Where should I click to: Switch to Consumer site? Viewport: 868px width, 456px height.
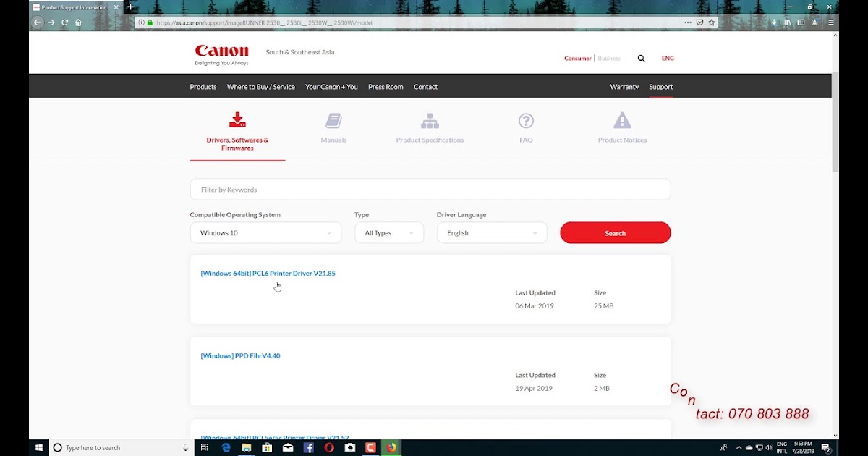click(578, 59)
